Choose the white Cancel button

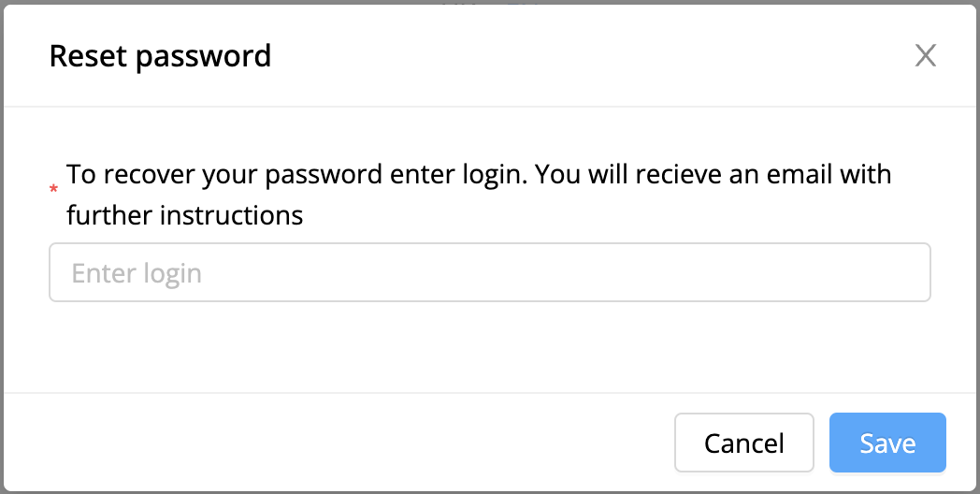click(743, 443)
